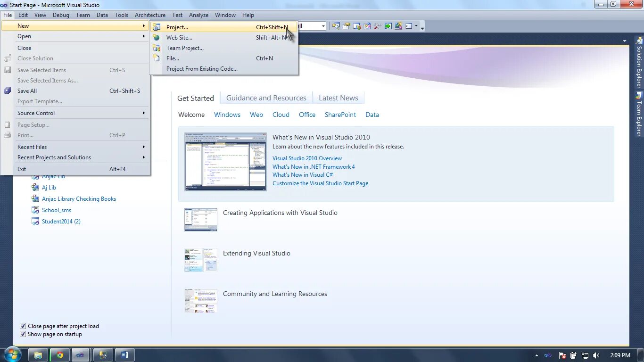Click the Windows Start button
This screenshot has height=362, width=644.
coord(12,355)
